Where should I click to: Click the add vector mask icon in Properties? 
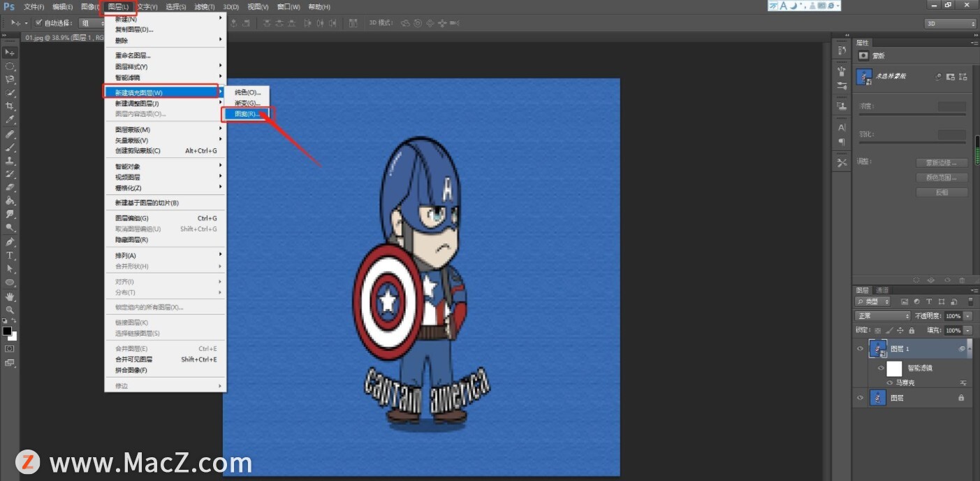click(964, 76)
